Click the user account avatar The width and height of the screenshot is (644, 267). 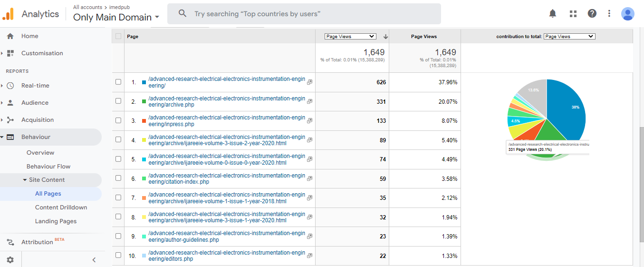[x=627, y=14]
